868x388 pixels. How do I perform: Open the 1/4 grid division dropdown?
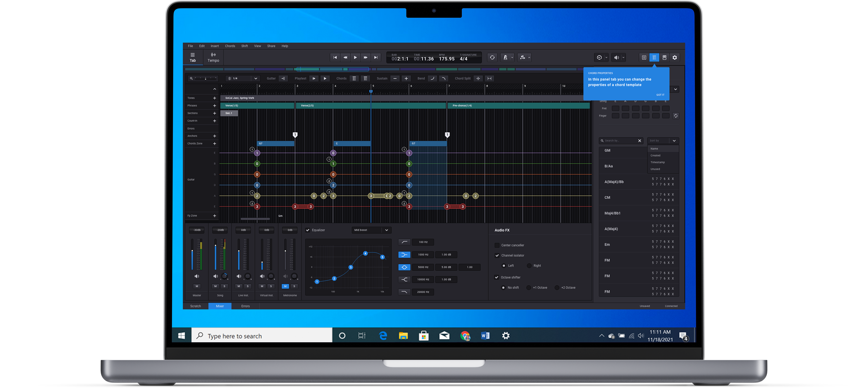243,78
